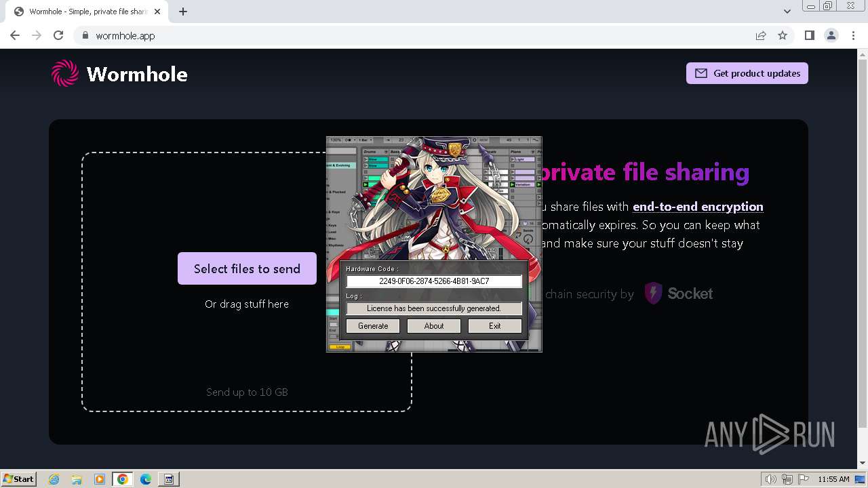Expand the tab search chevron
Image resolution: width=868 pixels, height=488 pixels.
pyautogui.click(x=787, y=12)
